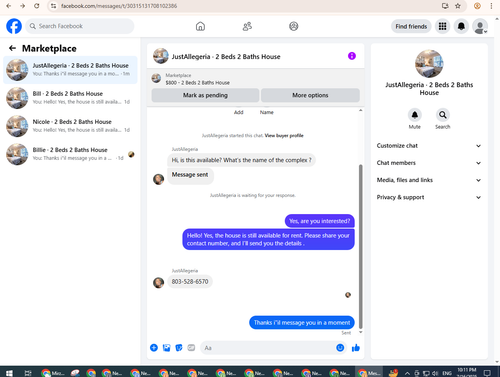Click the 'Thanks i'll message you in a moment' bubble
Viewport: 500px width, 377px height.
302,322
